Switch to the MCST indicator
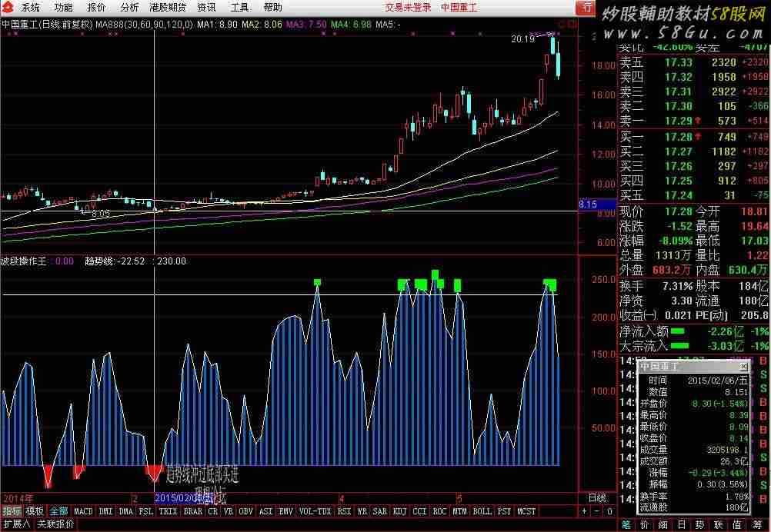 point(526,511)
